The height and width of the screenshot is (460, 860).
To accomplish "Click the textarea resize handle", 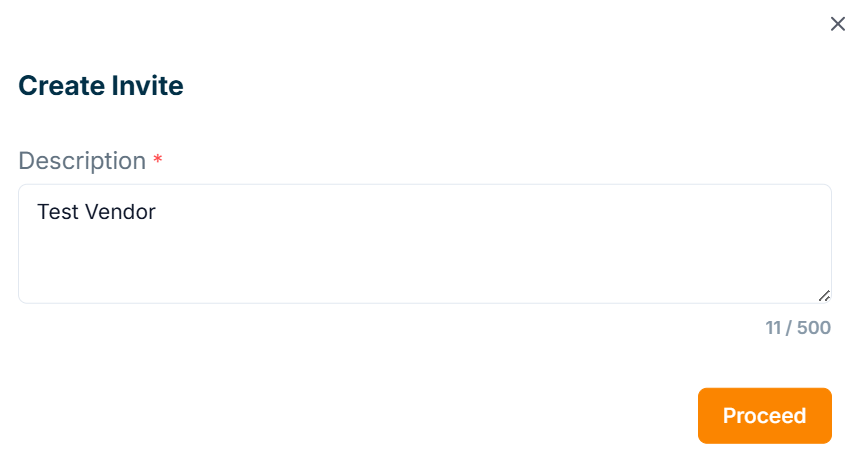I will click(824, 295).
